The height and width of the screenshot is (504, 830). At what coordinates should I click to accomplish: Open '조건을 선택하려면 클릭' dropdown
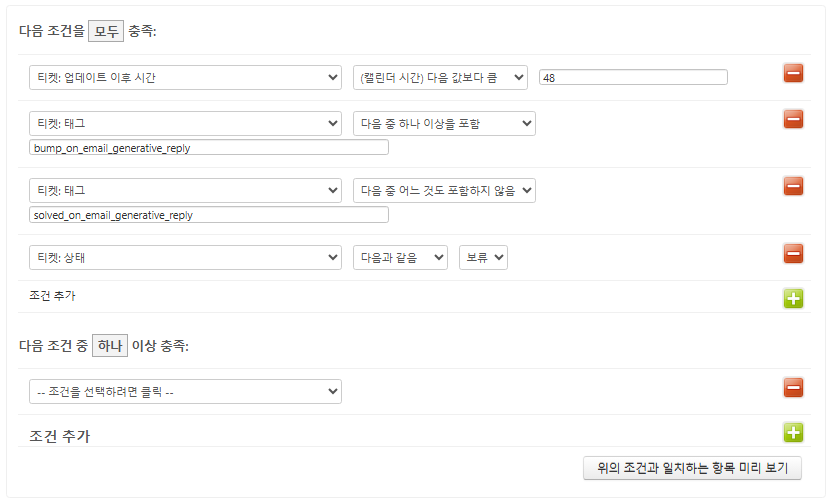tap(185, 391)
